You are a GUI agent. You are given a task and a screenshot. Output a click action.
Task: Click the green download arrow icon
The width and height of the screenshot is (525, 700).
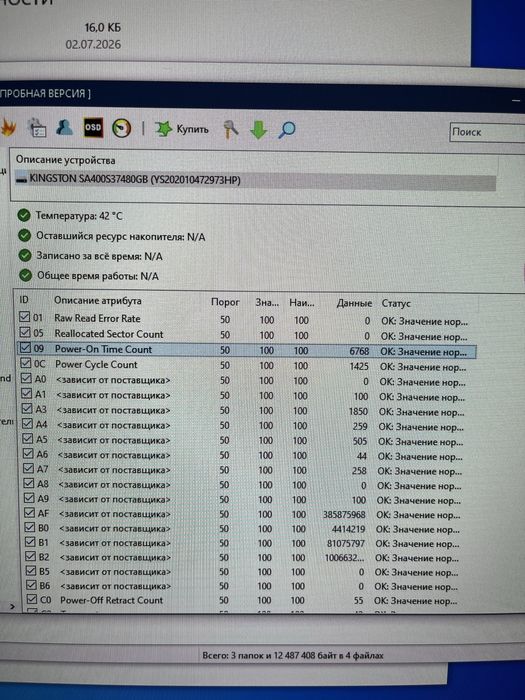[258, 130]
